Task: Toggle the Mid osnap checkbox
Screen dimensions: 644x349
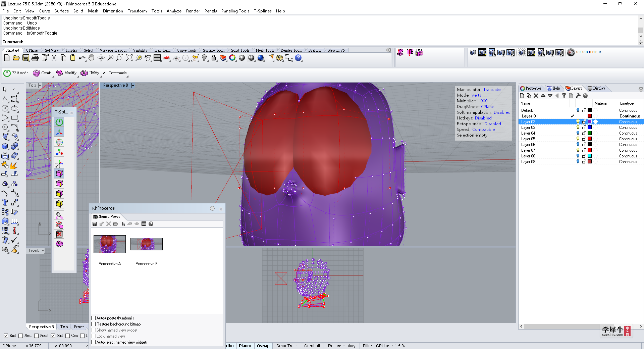Action: tap(53, 336)
